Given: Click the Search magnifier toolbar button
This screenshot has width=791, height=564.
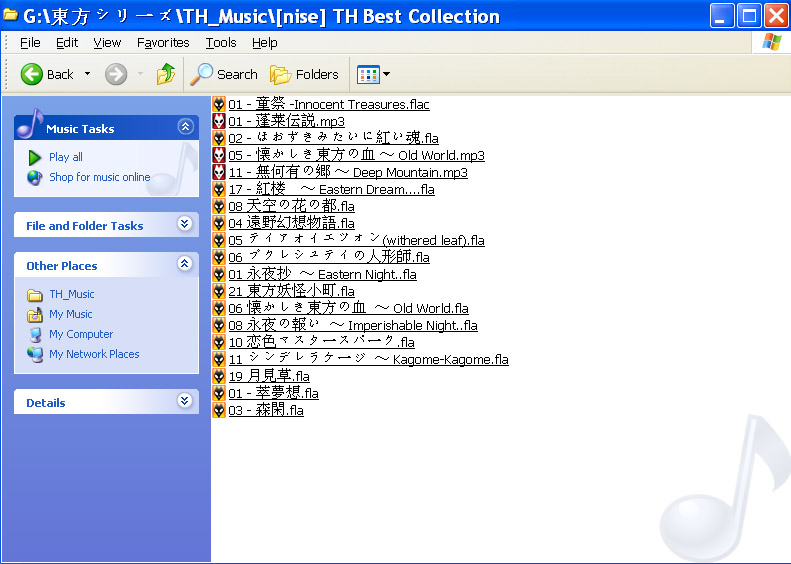Looking at the screenshot, I should 223,74.
